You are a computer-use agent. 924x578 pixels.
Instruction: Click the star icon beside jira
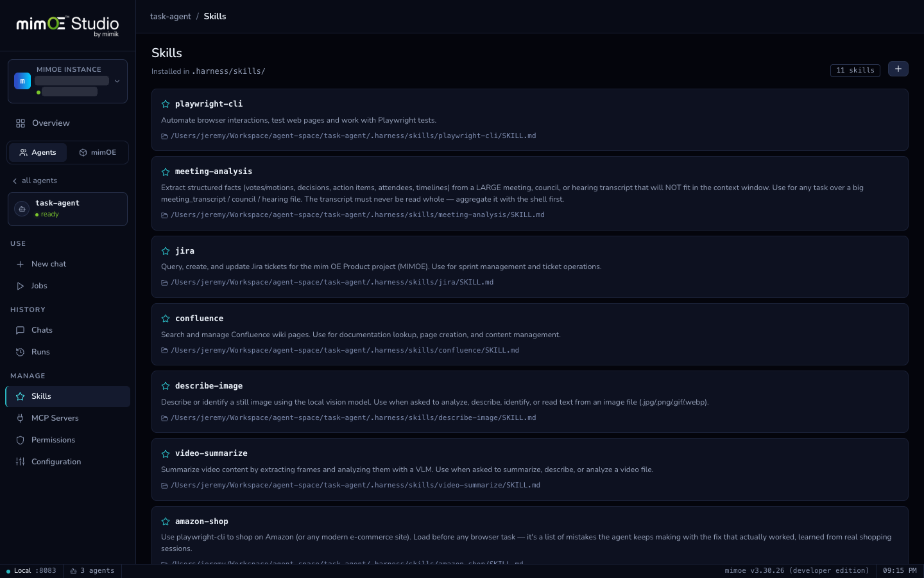(x=166, y=251)
